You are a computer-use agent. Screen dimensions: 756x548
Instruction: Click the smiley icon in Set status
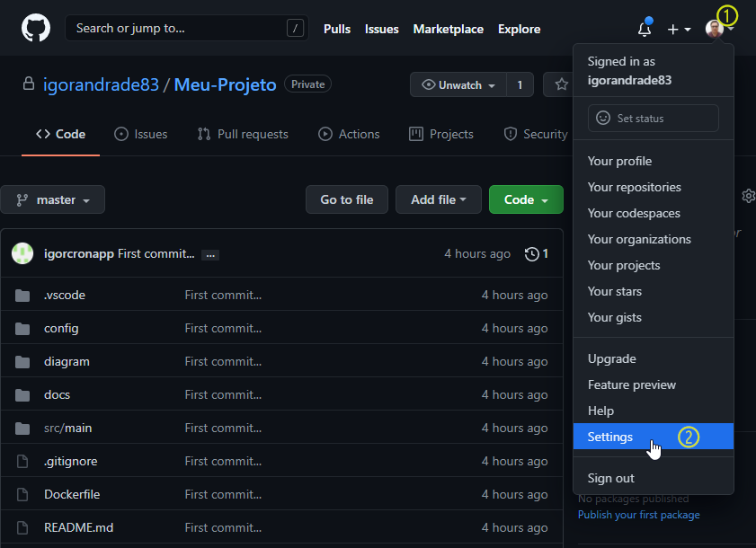[603, 118]
